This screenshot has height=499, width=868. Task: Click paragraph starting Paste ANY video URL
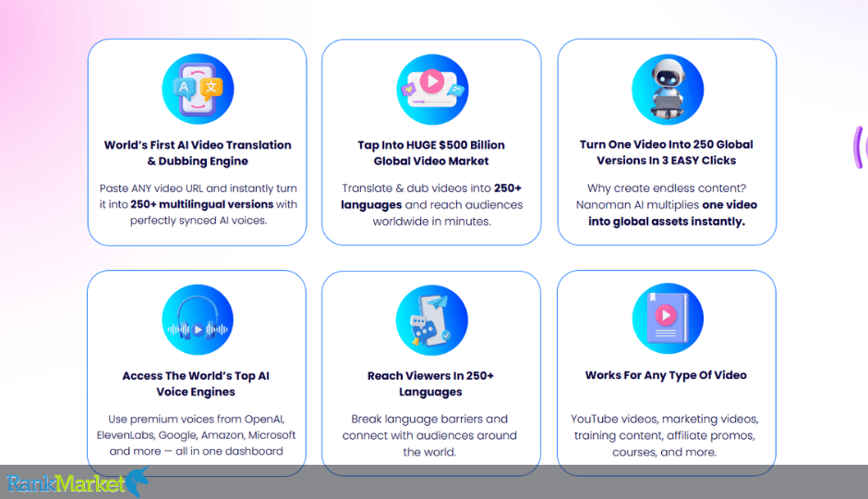[x=199, y=204]
